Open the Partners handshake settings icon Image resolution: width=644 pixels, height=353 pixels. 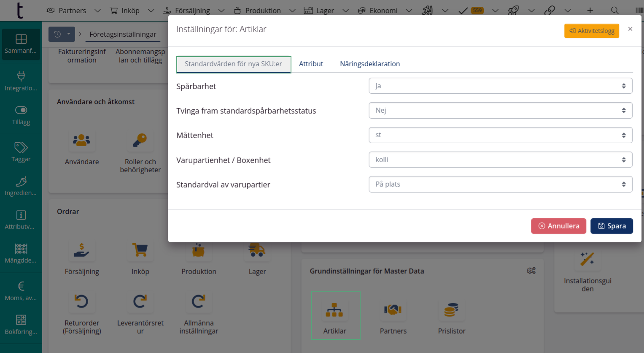(393, 310)
